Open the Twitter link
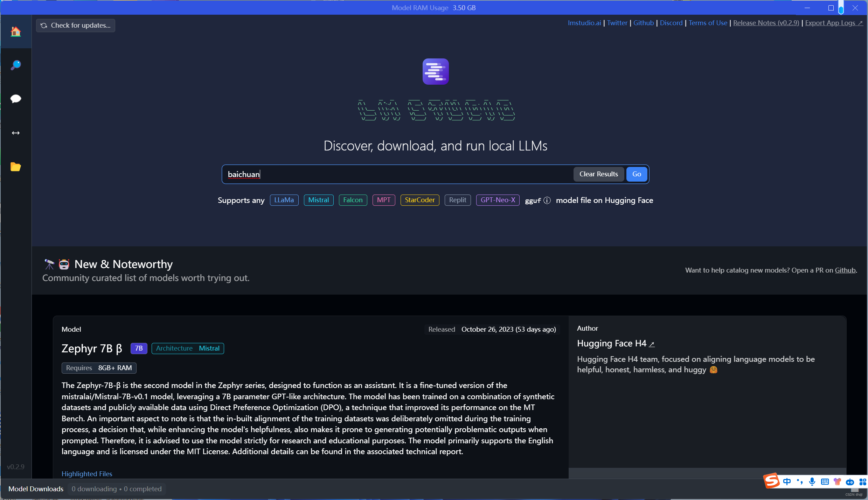The image size is (868, 500). (617, 23)
